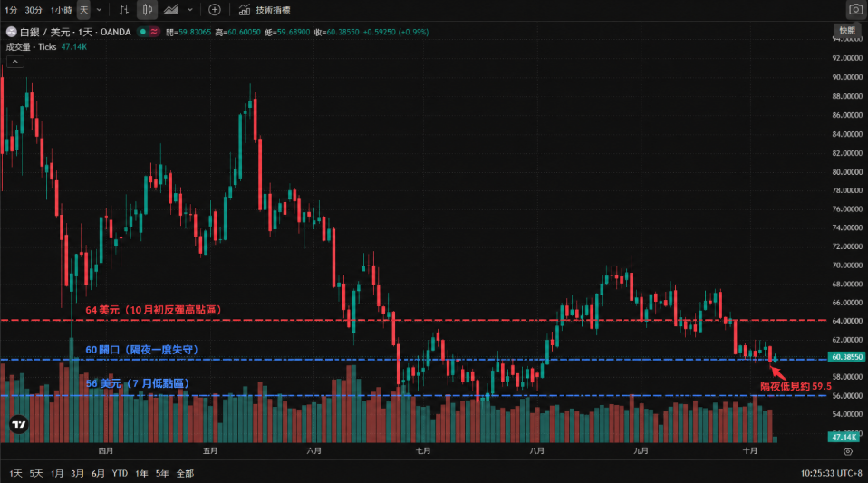868x483 pixels.
Task: Select the 1月 date range
Action: pos(56,473)
